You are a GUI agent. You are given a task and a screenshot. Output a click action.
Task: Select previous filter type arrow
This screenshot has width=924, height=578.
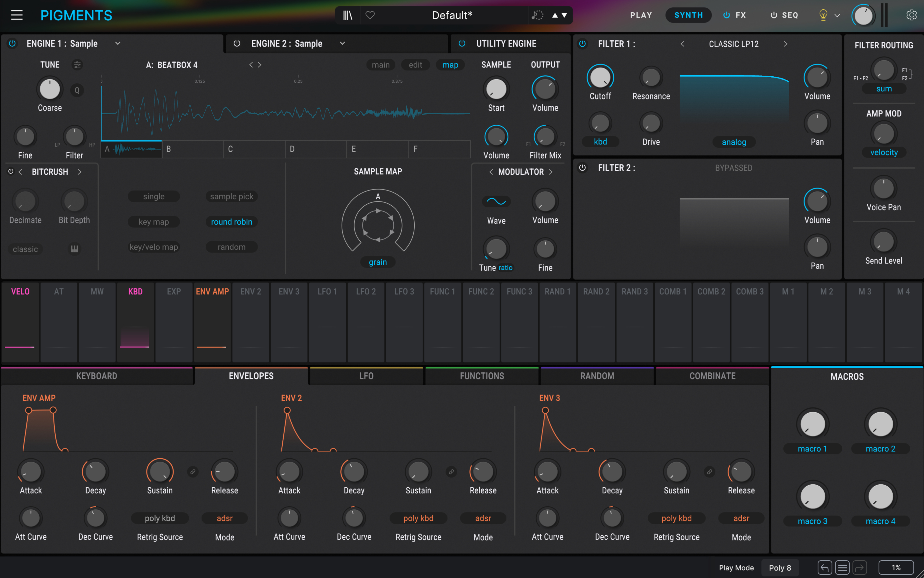tap(682, 44)
